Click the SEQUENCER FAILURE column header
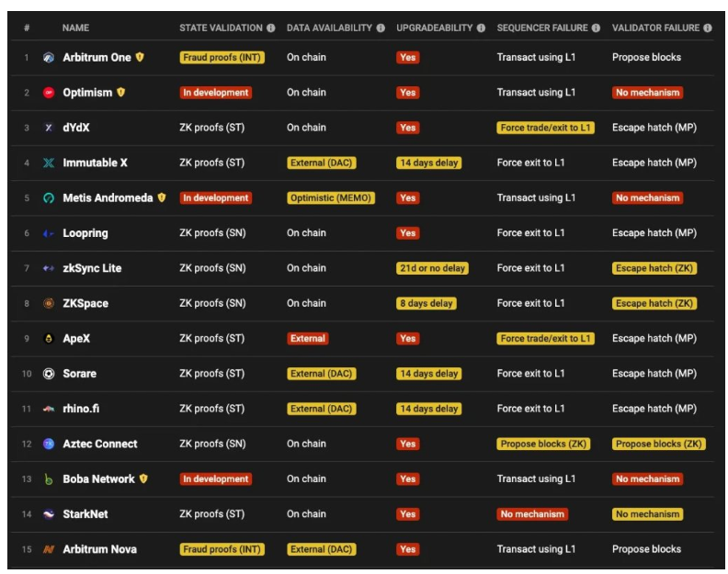 [x=542, y=28]
